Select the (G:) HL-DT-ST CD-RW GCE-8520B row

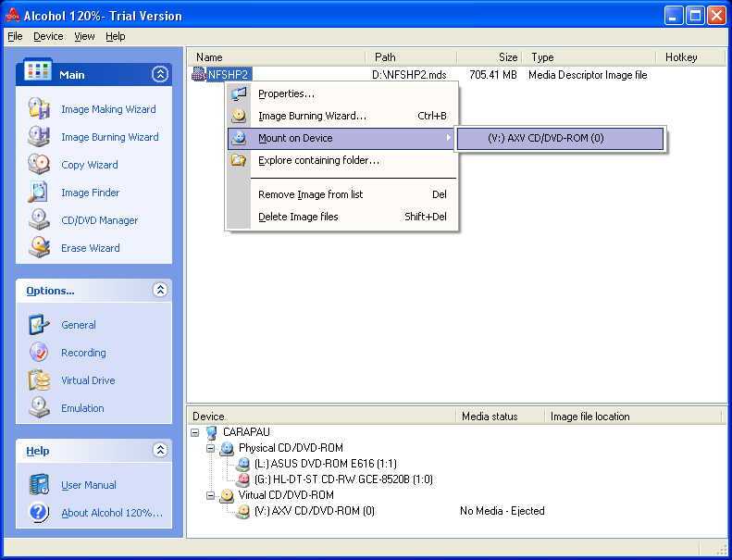343,479
